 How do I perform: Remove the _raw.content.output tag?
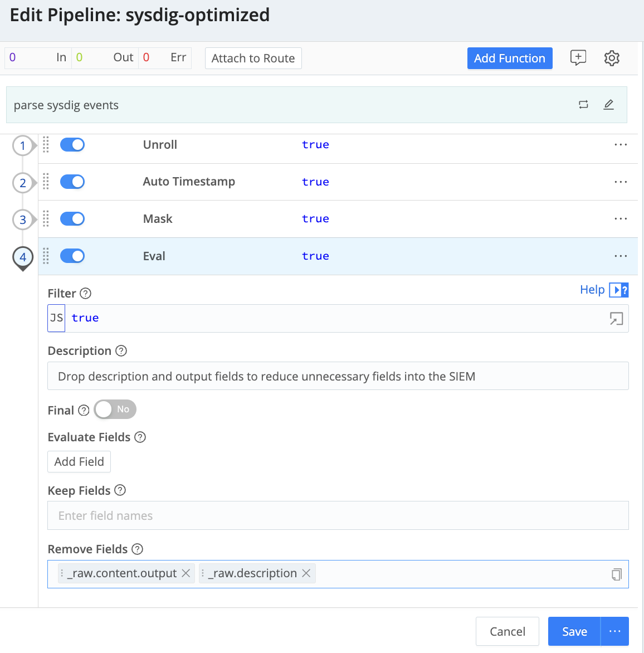pos(186,573)
